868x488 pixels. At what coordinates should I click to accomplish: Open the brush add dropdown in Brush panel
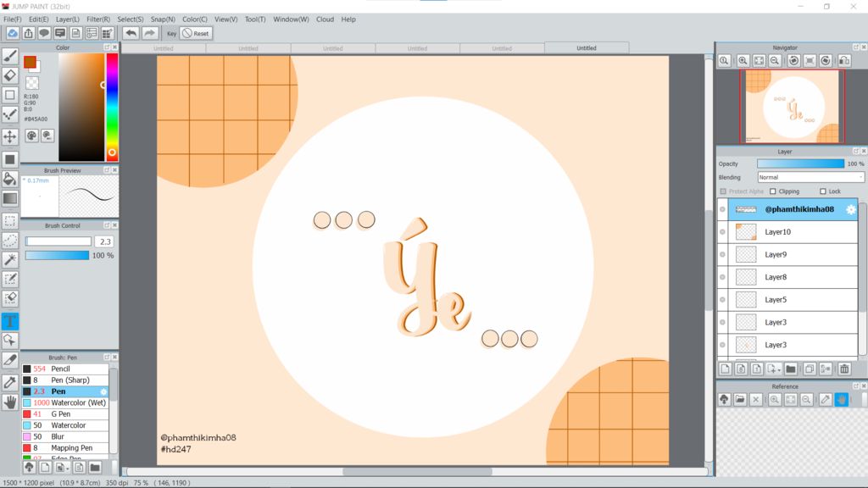61,468
